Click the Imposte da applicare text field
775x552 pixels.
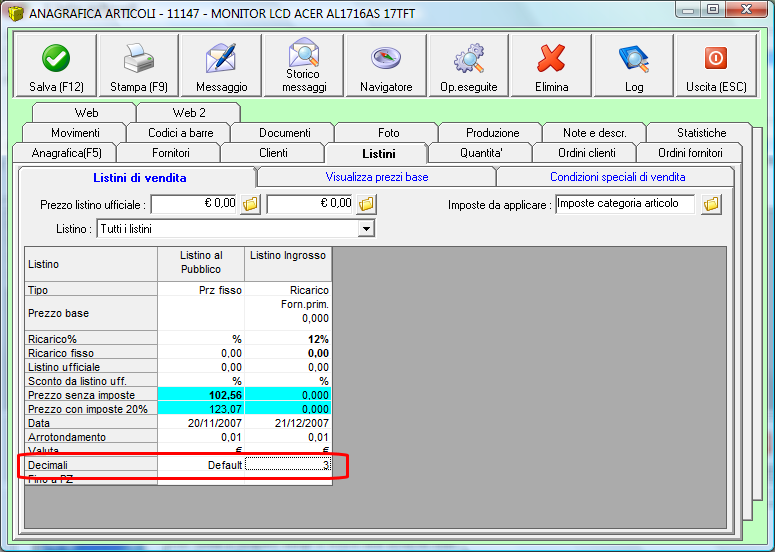[x=624, y=204]
